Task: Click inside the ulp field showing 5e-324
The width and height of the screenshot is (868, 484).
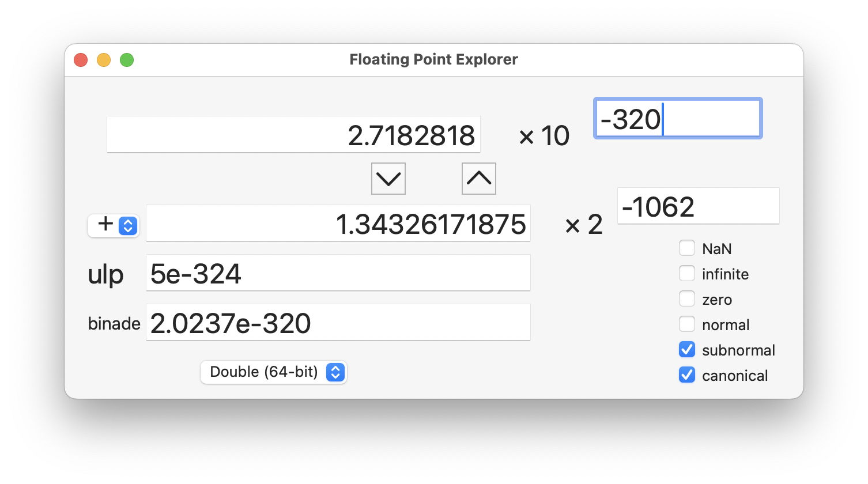Action: 338,273
